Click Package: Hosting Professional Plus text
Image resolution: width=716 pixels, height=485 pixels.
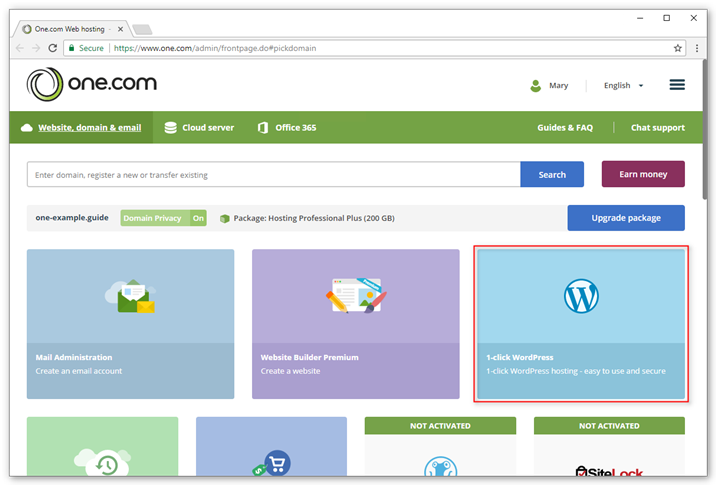point(314,218)
